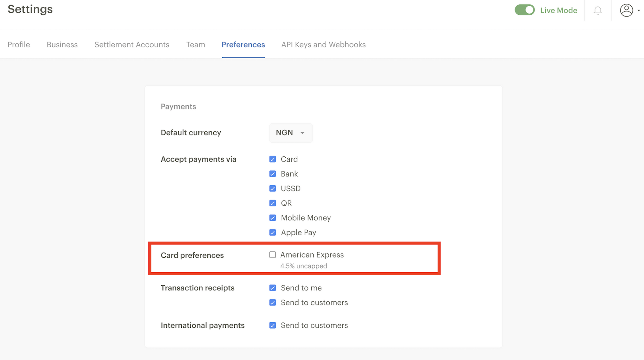Click the Payments section heading
Viewport: 644px width, 360px height.
[x=178, y=107]
